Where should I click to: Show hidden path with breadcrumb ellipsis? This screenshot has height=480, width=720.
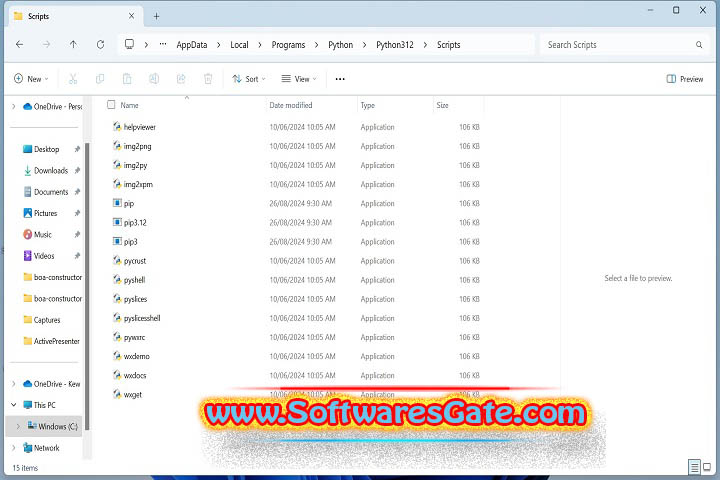click(163, 45)
